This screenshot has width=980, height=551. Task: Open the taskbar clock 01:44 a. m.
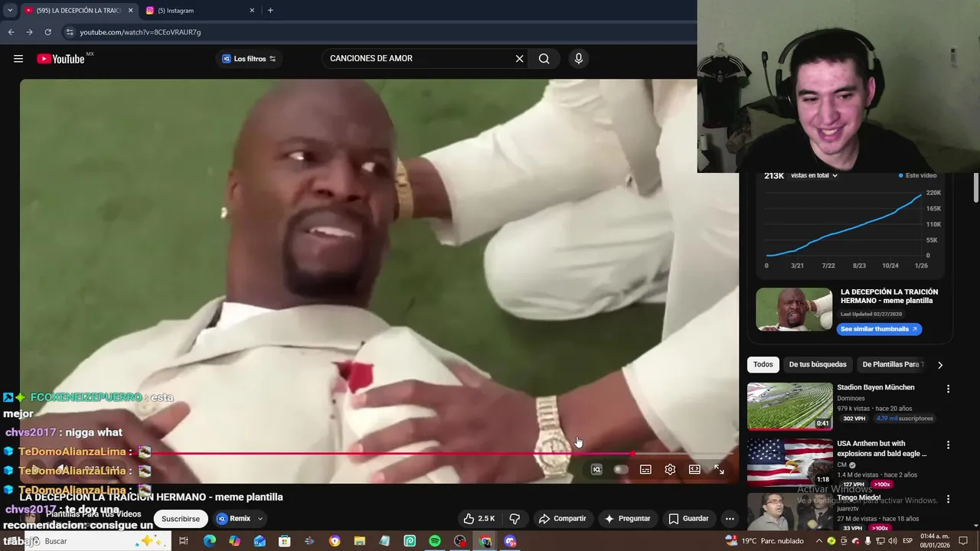click(934, 541)
